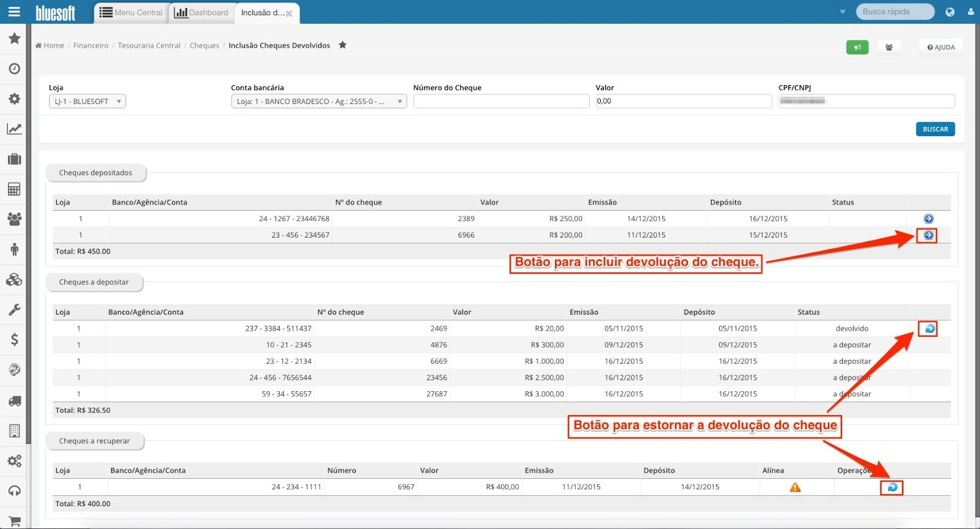
Task: Switch to the Menu Central tab
Action: click(x=131, y=12)
